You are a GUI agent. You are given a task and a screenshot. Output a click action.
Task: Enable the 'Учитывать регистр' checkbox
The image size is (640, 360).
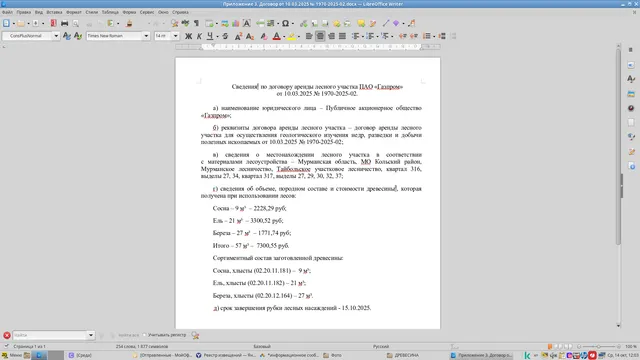pos(144,335)
